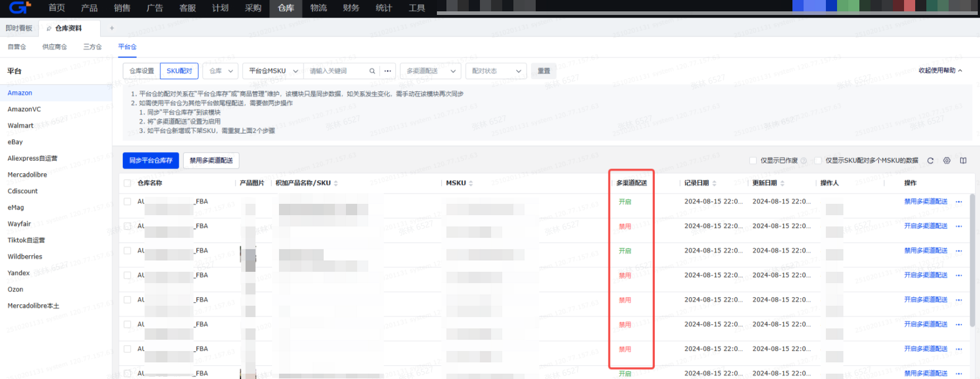Click 禁用多渠道配送 link in first row

pos(926,201)
